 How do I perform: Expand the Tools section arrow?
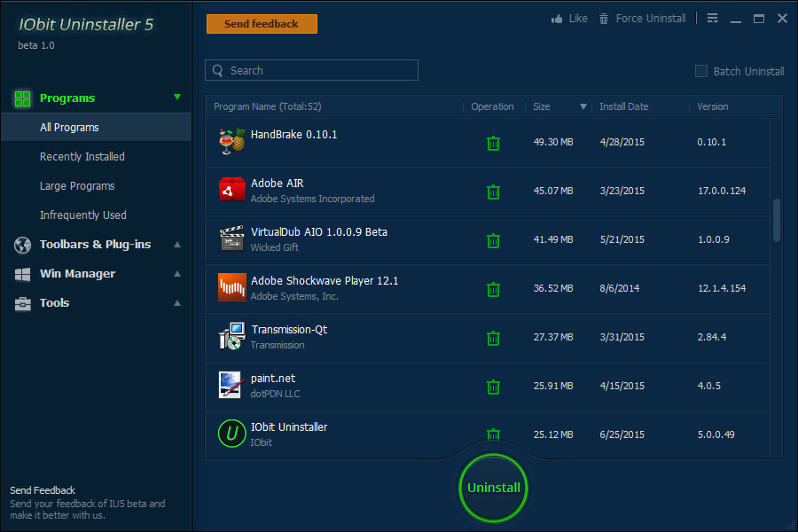[177, 303]
